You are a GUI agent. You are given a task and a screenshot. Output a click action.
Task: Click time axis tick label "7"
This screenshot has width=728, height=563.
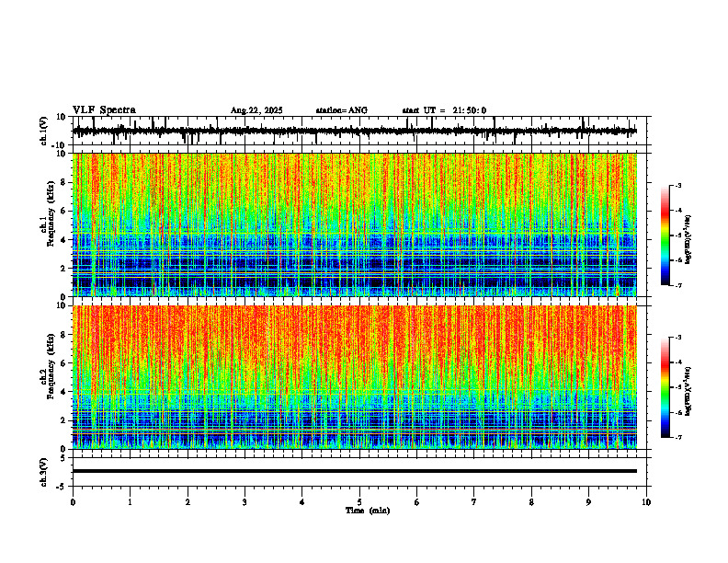(474, 502)
